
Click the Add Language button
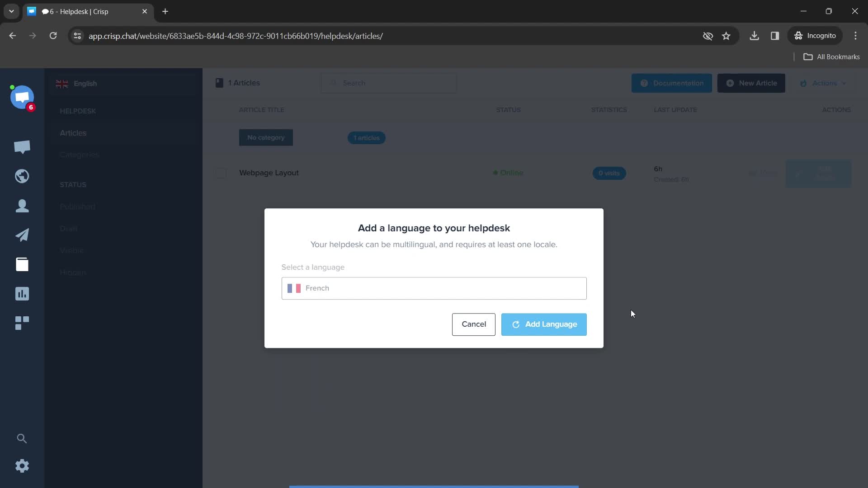(544, 324)
